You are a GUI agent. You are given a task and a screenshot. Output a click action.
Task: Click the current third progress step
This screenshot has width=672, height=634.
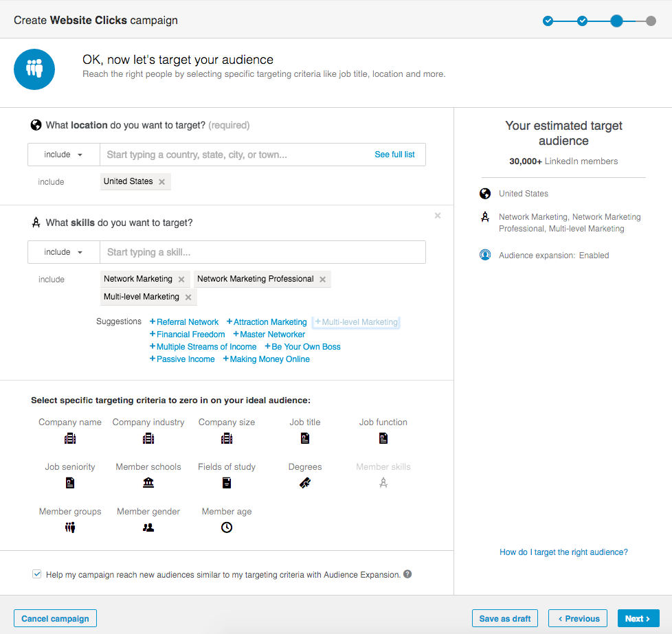point(616,21)
